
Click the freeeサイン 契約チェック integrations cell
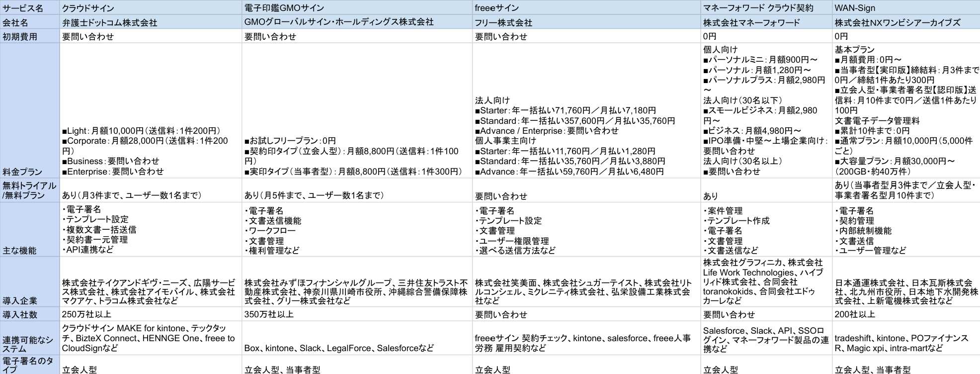coord(586,338)
